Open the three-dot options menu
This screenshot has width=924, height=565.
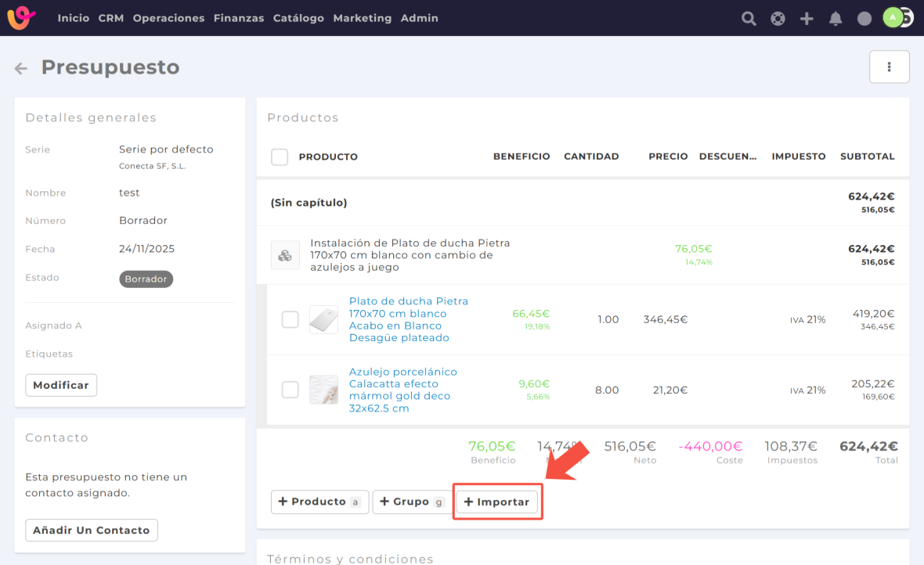(889, 67)
